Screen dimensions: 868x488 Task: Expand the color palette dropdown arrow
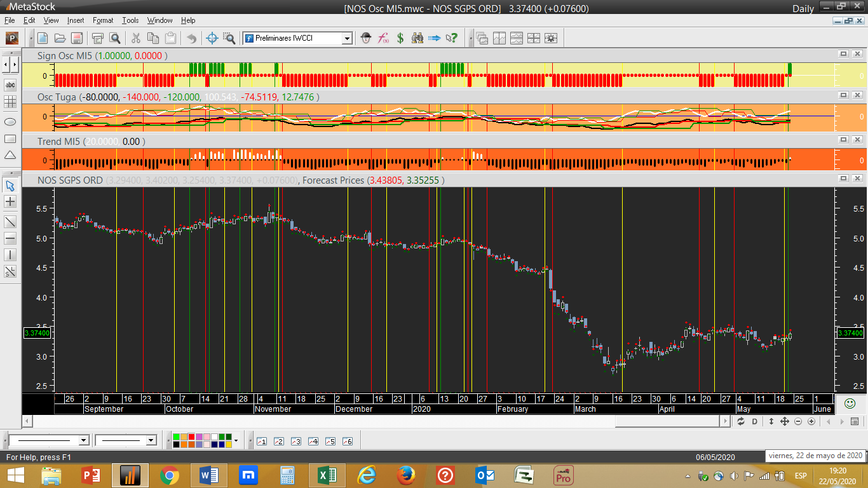pos(236,440)
